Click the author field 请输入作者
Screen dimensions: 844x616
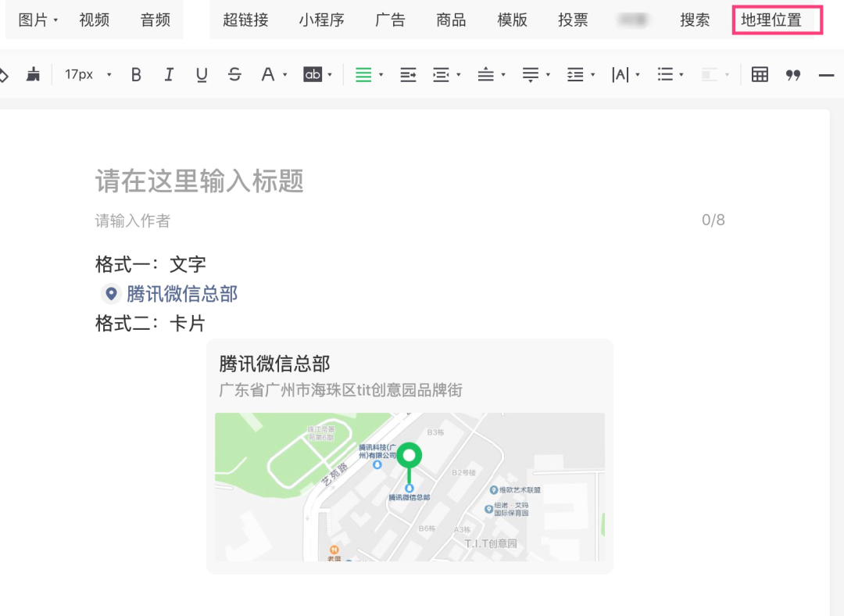(x=132, y=220)
